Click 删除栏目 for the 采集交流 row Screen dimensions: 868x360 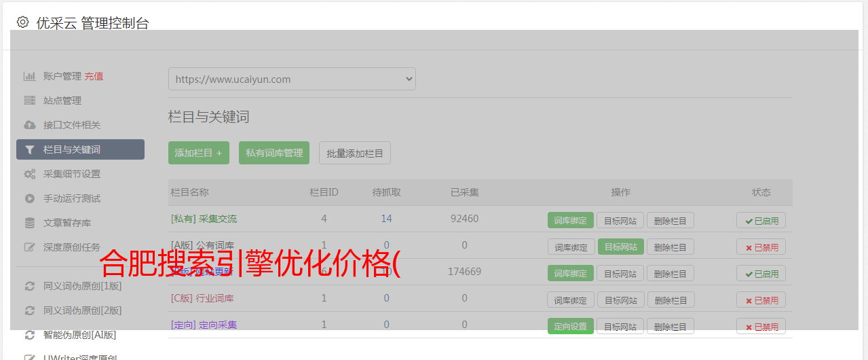point(671,220)
